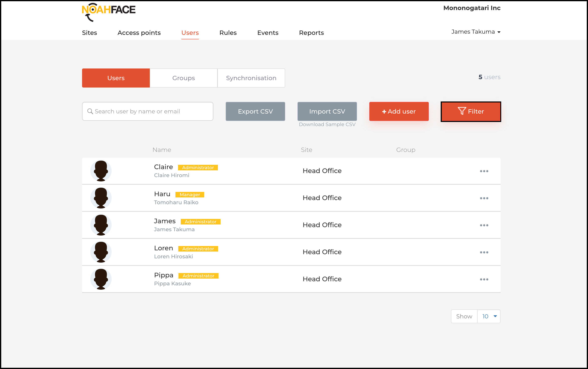Open the three-dot menu for Loren
588x369 pixels.
click(x=484, y=252)
